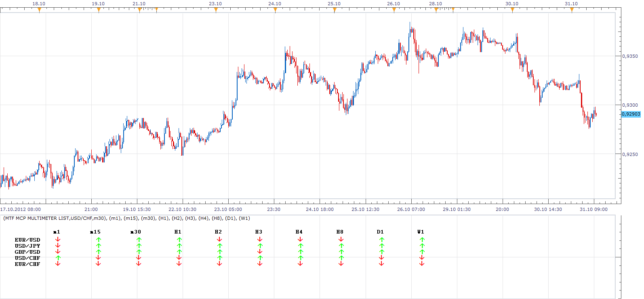
Task: Click the 26.10 date on top axis
Action: [394, 4]
